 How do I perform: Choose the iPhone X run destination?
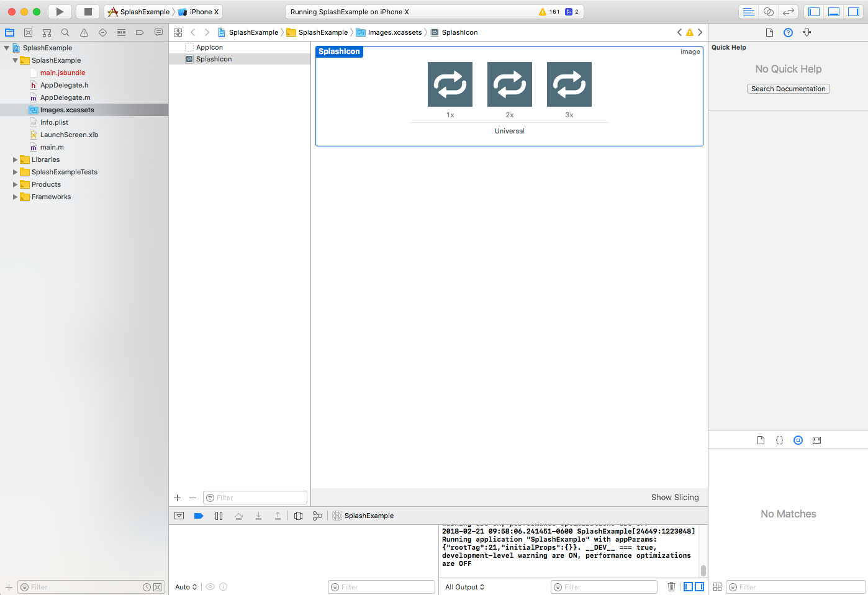click(199, 12)
